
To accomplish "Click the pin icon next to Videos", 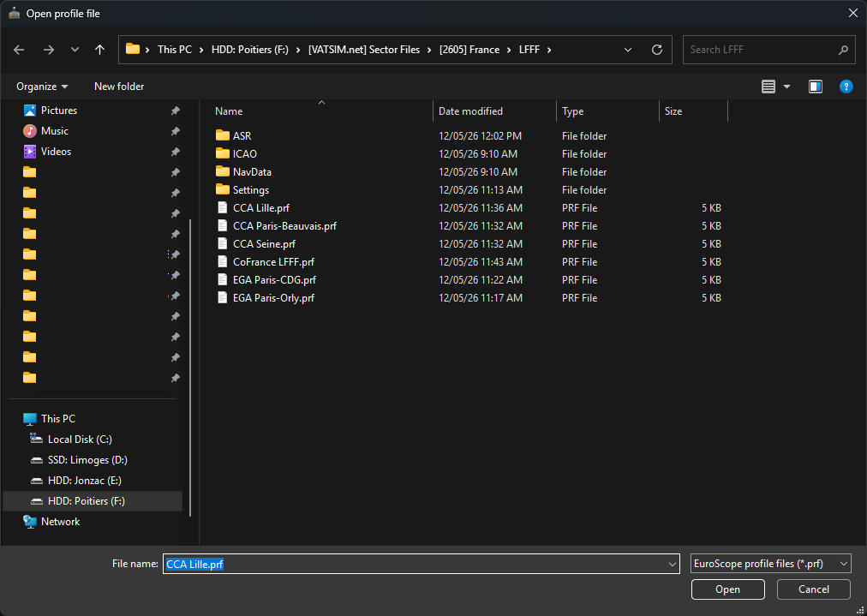I will coord(176,152).
